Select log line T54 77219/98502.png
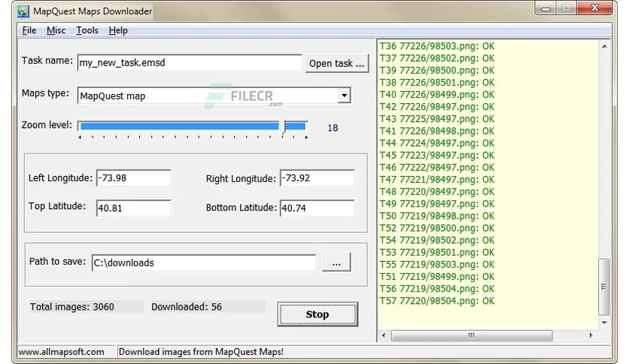Image resolution: width=629 pixels, height=364 pixels. [x=437, y=240]
